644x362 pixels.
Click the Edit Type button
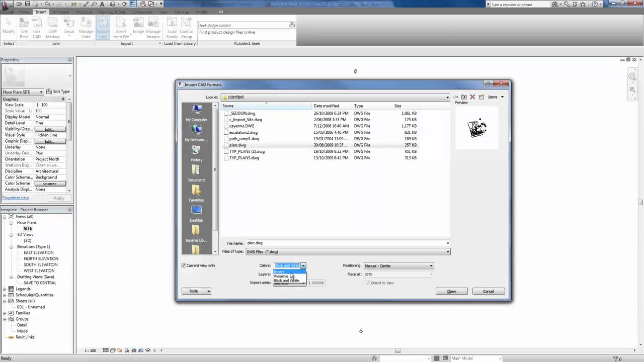pos(58,92)
